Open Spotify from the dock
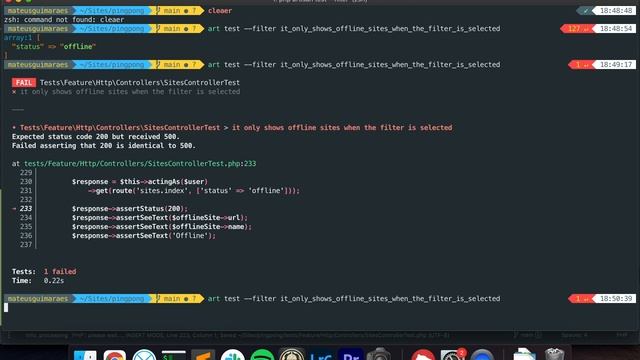 262,355
